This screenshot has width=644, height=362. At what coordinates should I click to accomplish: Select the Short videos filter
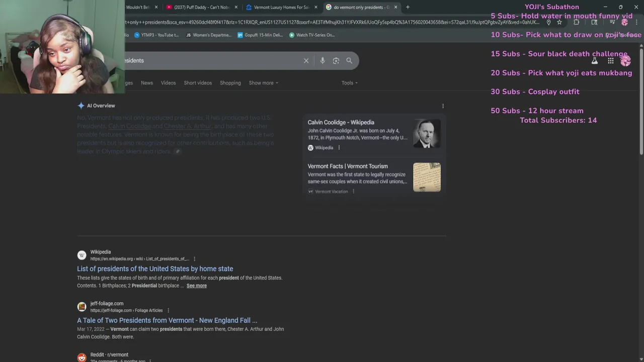pos(198,83)
